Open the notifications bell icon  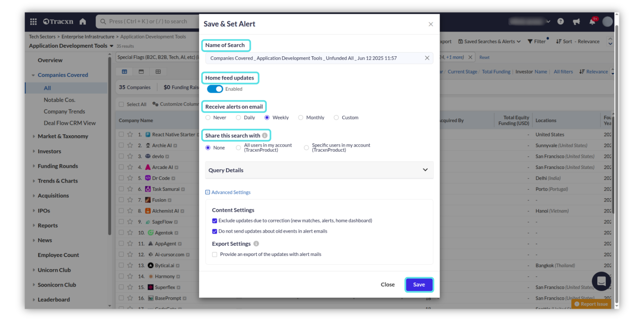pos(592,22)
